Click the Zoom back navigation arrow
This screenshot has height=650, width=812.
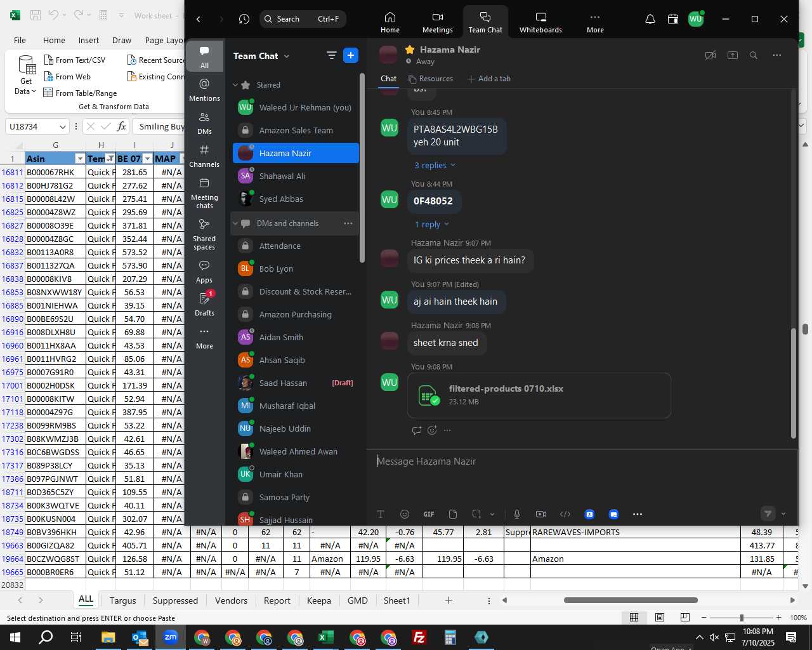tap(199, 19)
